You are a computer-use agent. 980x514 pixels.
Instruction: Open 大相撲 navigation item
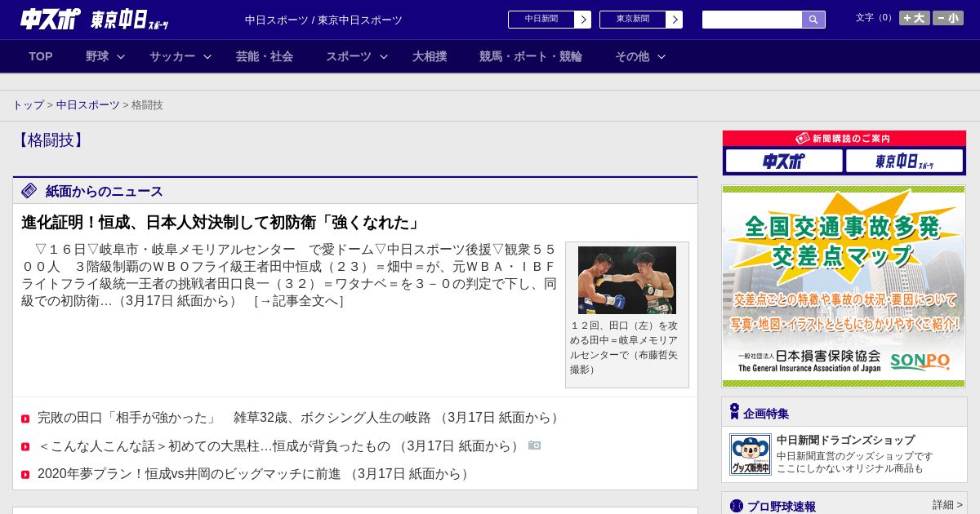pos(430,56)
